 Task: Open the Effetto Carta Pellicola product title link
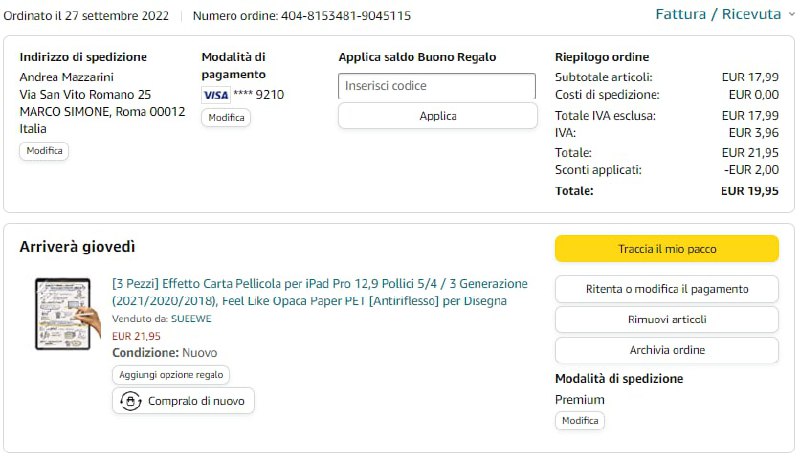tap(320, 292)
